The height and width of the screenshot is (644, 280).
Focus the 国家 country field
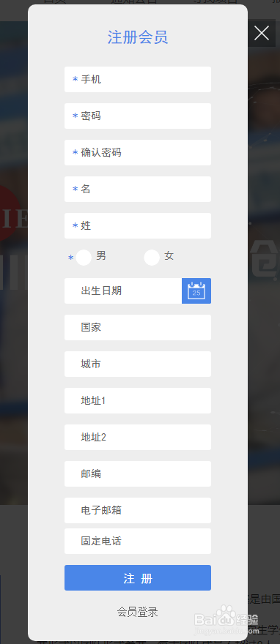(138, 327)
